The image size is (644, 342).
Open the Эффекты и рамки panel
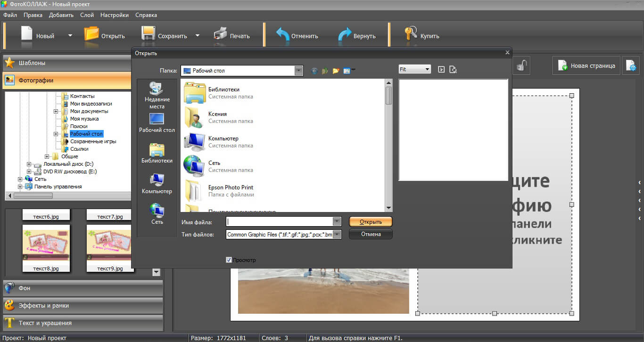tap(83, 305)
